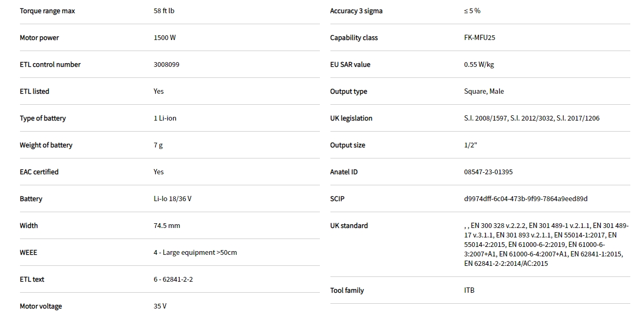This screenshot has height=318, width=644.
Task: Click the Weight of battery value 7 g
Action: click(158, 145)
